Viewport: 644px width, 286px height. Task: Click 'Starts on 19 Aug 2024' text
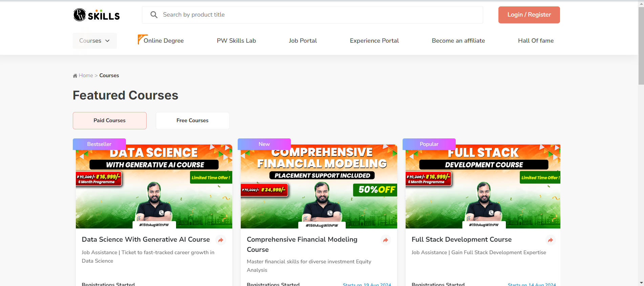pyautogui.click(x=367, y=284)
